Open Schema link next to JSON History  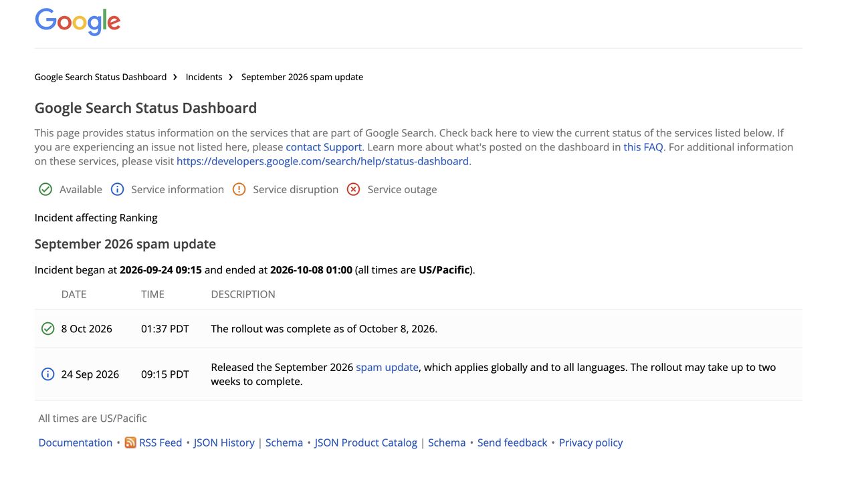(284, 443)
